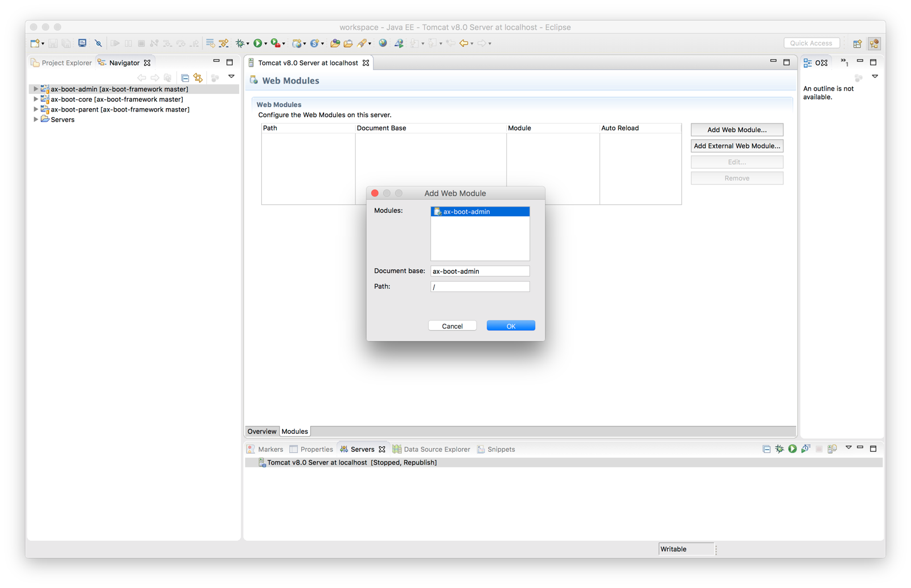This screenshot has height=588, width=911.
Task: Click the Add Web Module... button
Action: pyautogui.click(x=737, y=130)
